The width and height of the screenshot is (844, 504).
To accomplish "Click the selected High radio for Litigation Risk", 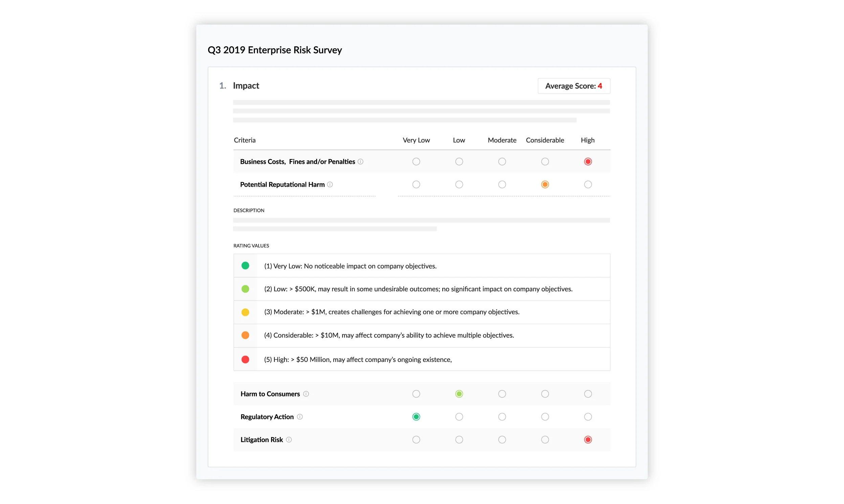I will [588, 440].
